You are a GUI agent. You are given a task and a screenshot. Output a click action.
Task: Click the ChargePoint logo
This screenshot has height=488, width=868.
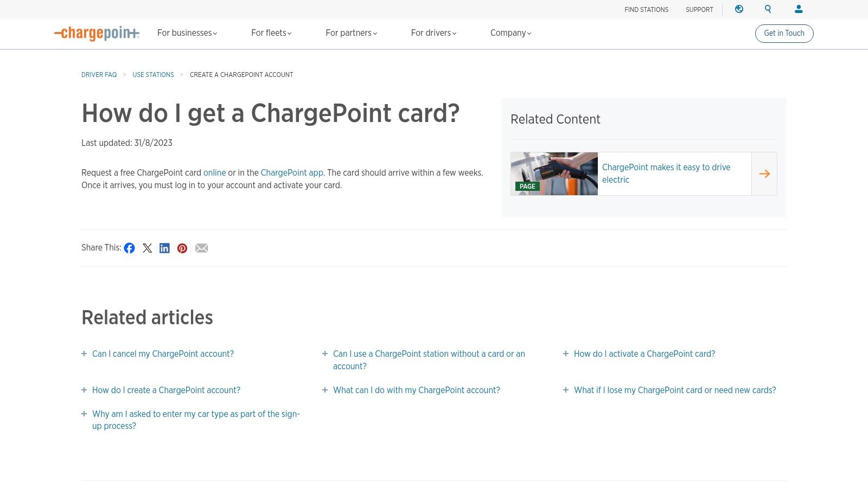tap(97, 33)
